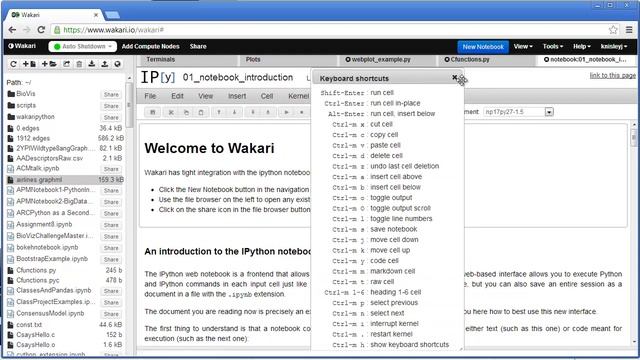The height and width of the screenshot is (360, 640).
Task: Open the Help dropdown menu
Action: 582,47
